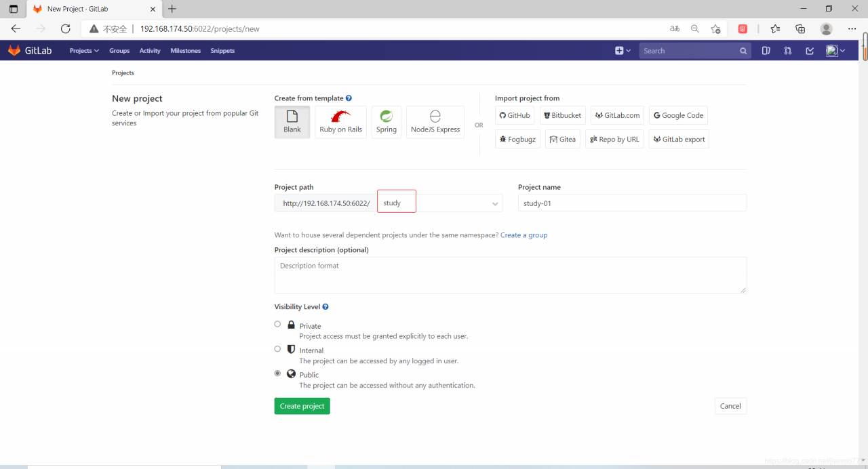The width and height of the screenshot is (868, 469).
Task: Select Private visibility radio button
Action: point(277,325)
